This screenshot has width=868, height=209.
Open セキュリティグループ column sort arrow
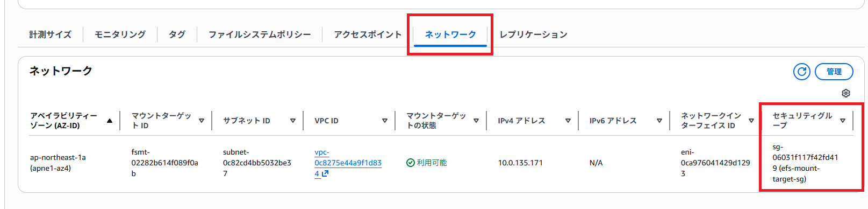click(843, 121)
